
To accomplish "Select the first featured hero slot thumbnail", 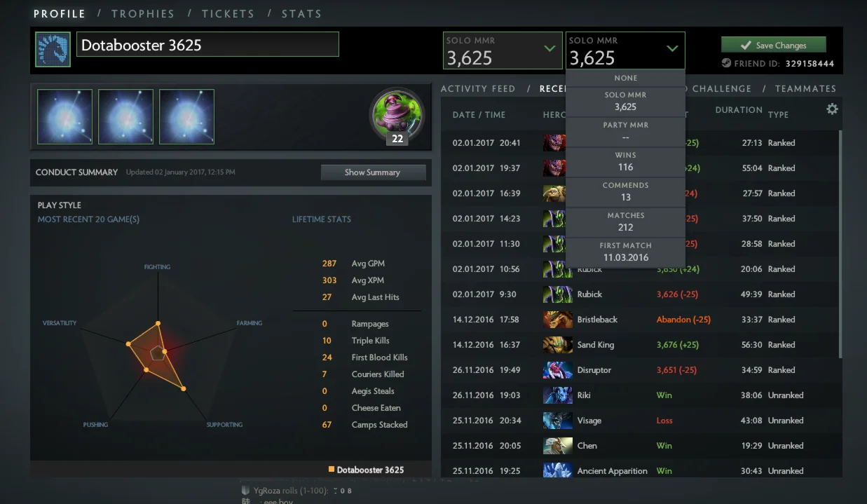I will click(64, 117).
